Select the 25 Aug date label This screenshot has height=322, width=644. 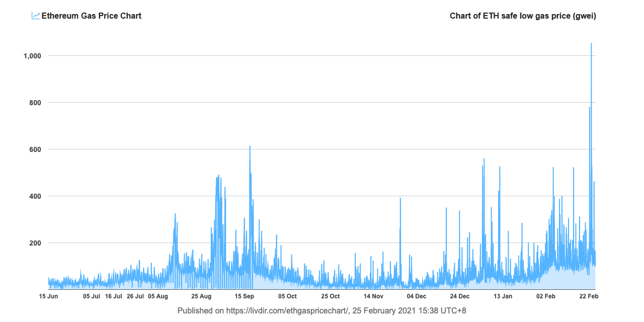201,296
